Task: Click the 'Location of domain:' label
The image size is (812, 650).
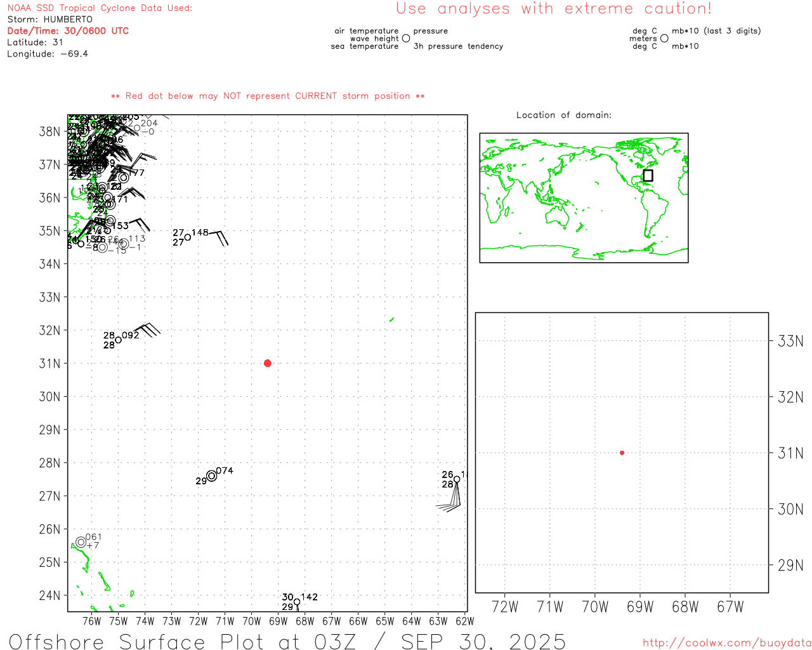Action: coord(563,115)
